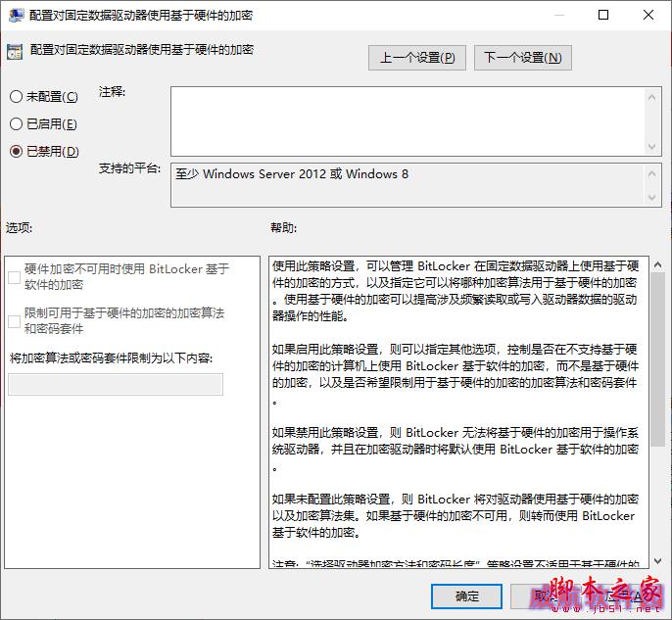Click the supported platform scroll-up arrow
The width and height of the screenshot is (672, 620).
pyautogui.click(x=651, y=174)
